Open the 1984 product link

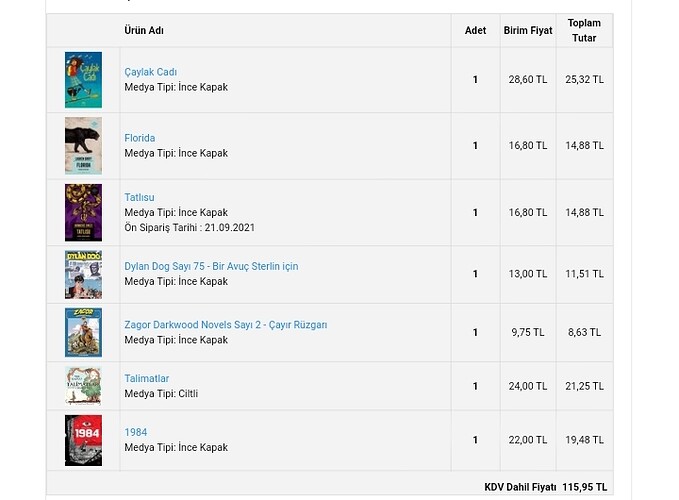click(136, 433)
